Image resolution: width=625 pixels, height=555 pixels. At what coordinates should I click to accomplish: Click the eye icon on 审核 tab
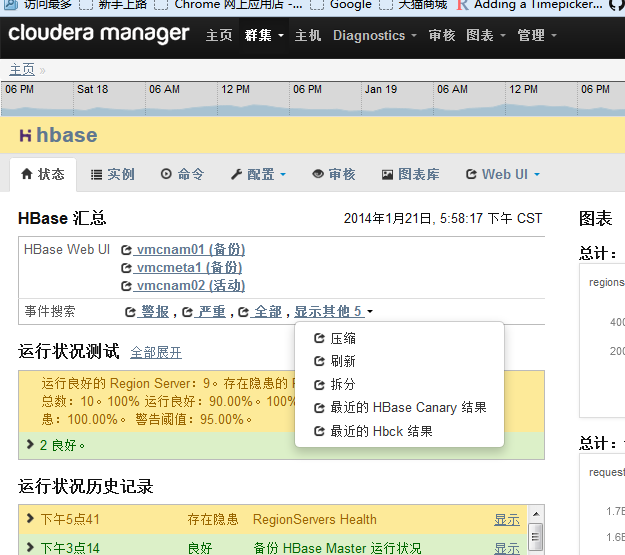click(x=318, y=174)
